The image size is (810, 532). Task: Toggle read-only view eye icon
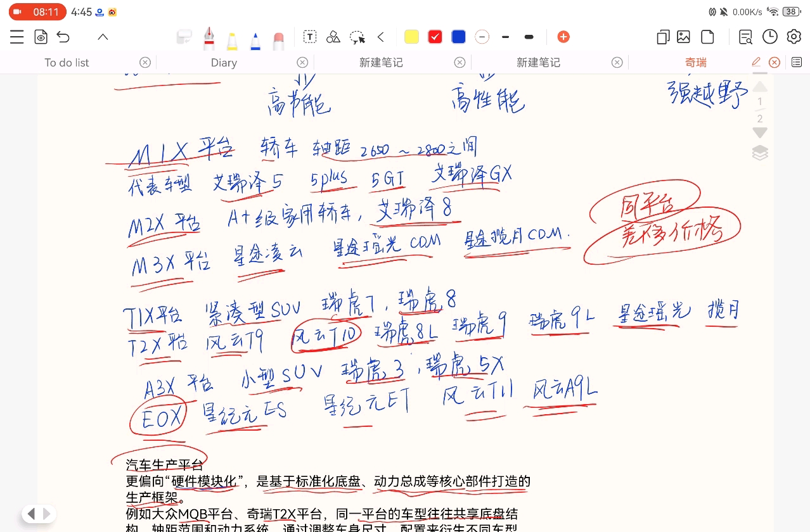tap(41, 37)
